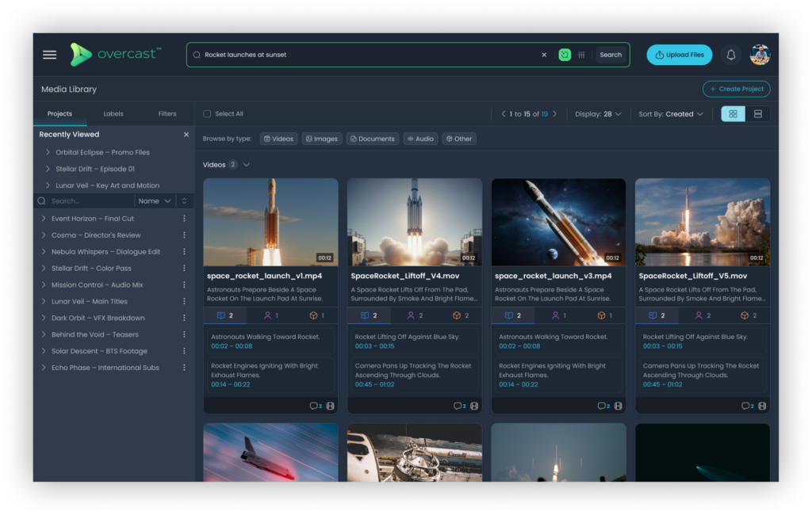Viewport: 812px width, 515px height.
Task: Open the hamburger navigation menu
Action: tap(49, 55)
